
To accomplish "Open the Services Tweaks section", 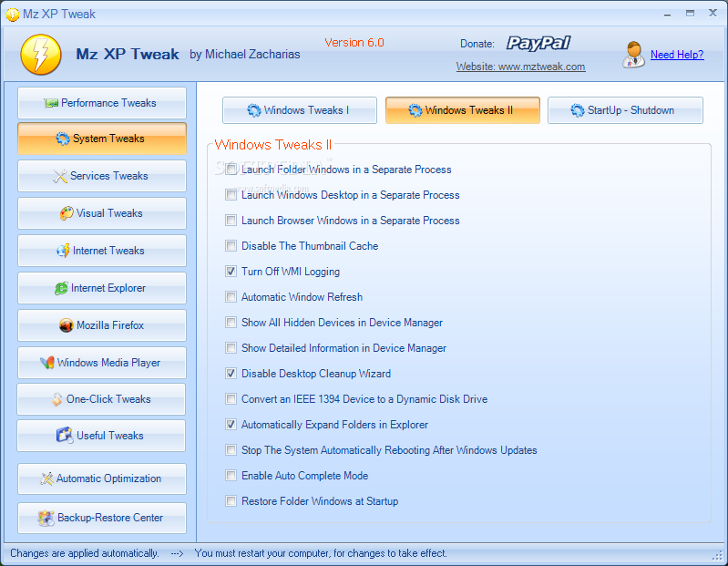I will tap(102, 176).
